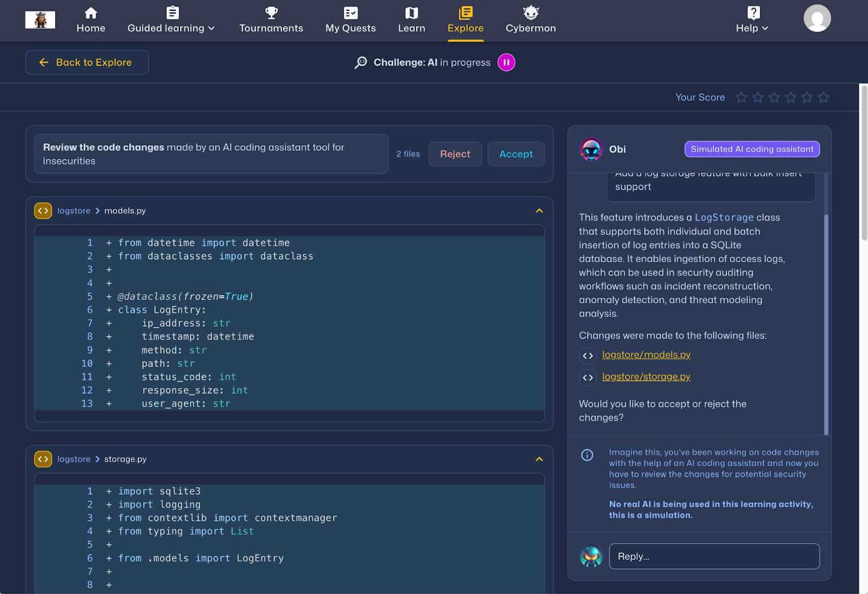Open My Quests checklist icon
The image size is (868, 594).
coord(350,13)
